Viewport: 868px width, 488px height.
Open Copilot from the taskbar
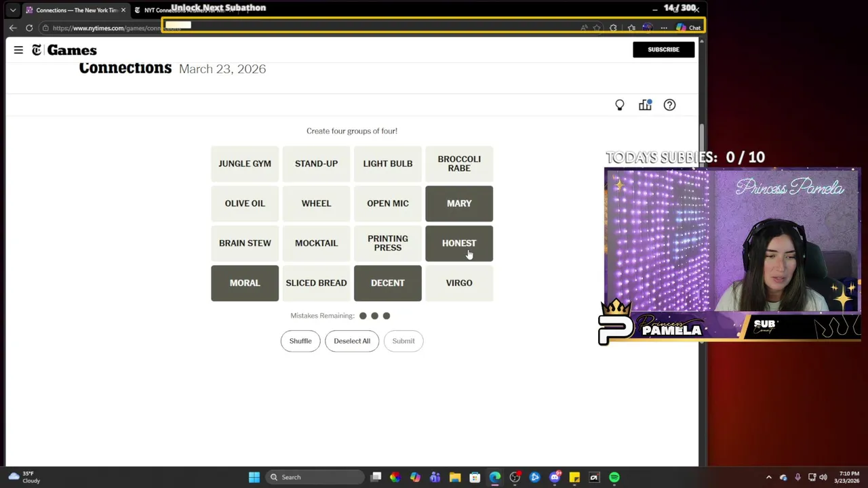click(415, 477)
